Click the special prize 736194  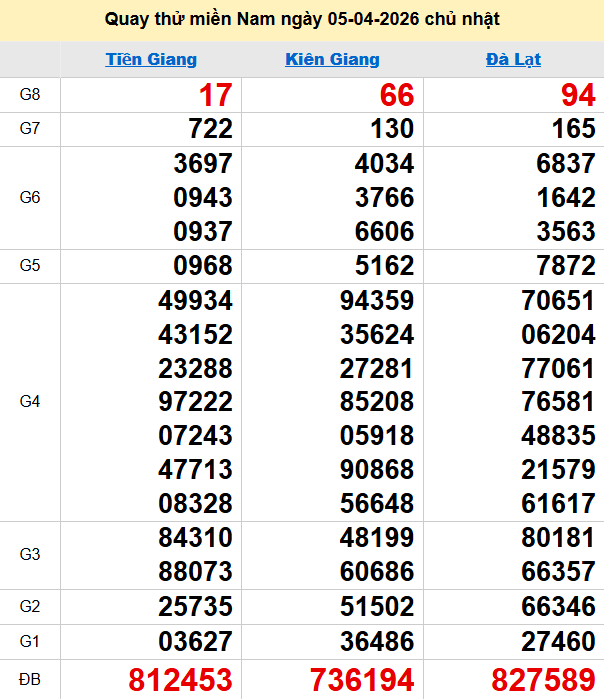tap(362, 680)
